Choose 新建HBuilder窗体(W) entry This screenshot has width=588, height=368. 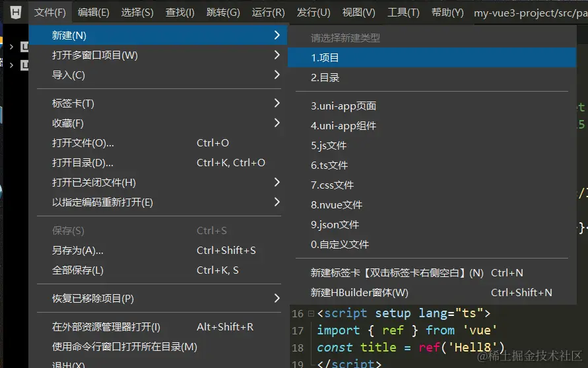point(432,293)
